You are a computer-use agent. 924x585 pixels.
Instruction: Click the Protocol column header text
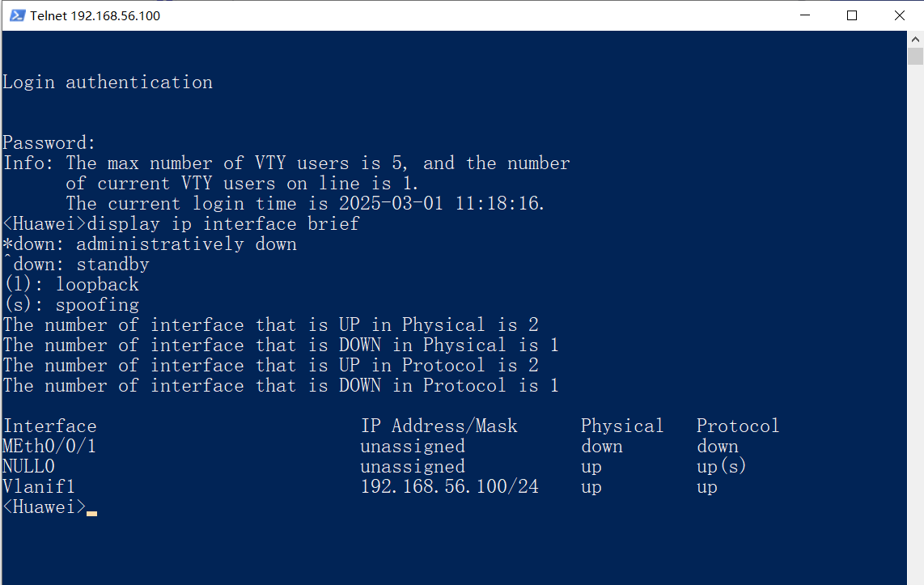737,426
